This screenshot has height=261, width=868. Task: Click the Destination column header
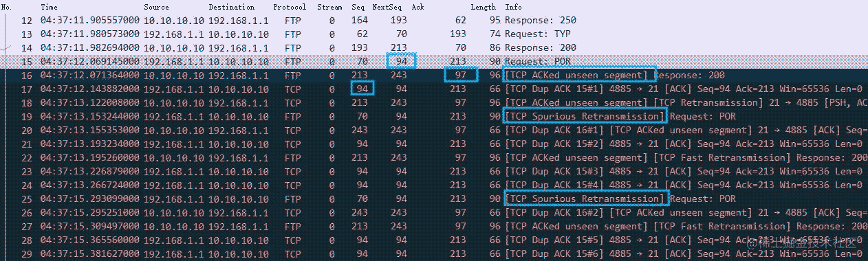tap(232, 7)
